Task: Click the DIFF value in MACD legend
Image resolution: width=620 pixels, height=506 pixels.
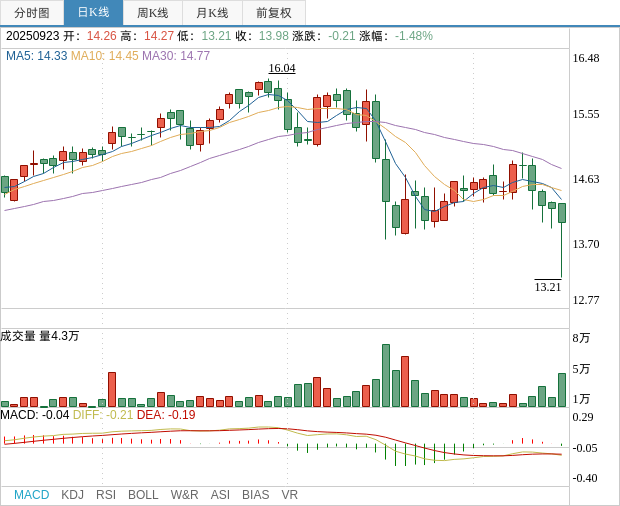Action: click(x=103, y=415)
